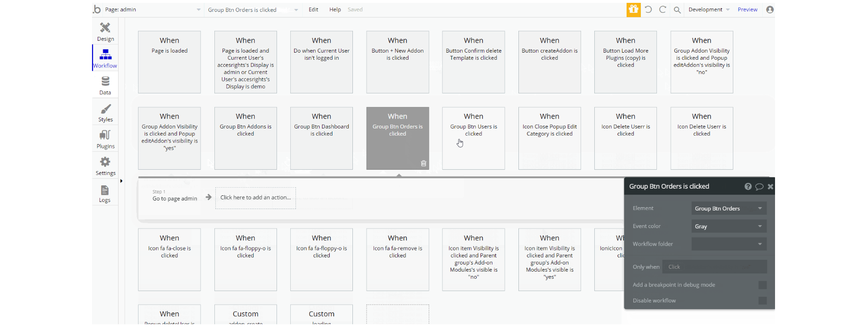The height and width of the screenshot is (329, 868).
Task: Delete selected event with trash icon
Action: 424,164
